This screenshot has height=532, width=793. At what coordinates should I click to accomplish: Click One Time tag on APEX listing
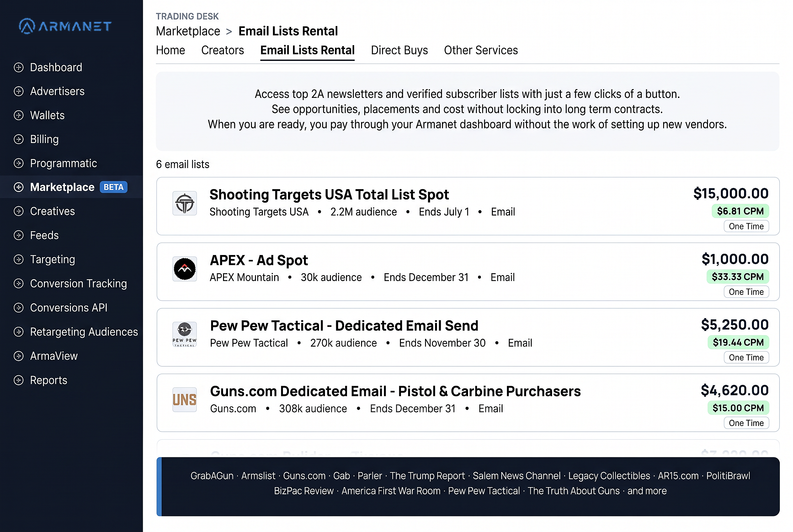point(746,292)
